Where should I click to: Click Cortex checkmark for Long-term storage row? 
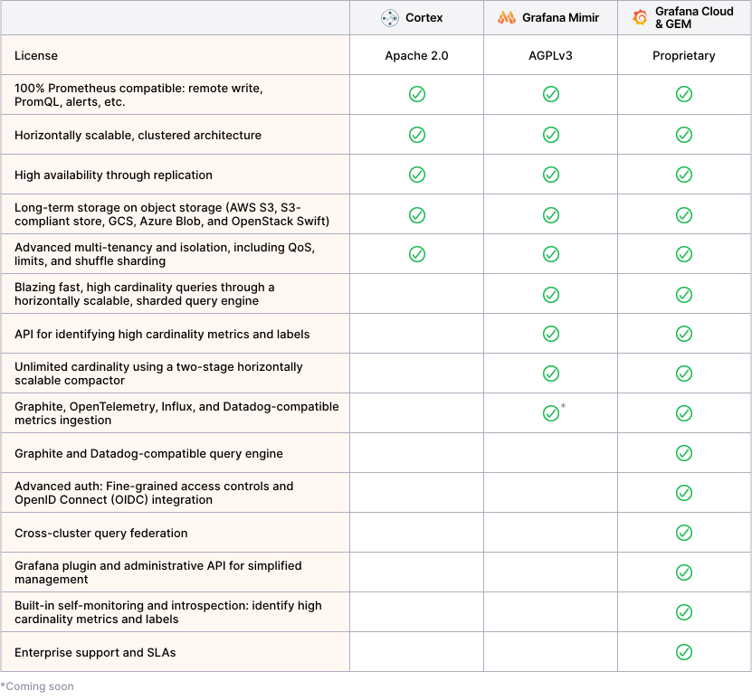point(416,214)
